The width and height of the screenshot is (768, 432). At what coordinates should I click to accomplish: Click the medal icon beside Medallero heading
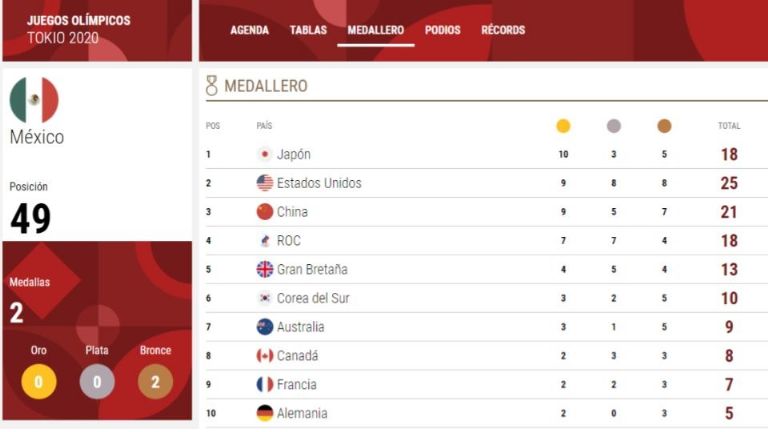[x=211, y=86]
